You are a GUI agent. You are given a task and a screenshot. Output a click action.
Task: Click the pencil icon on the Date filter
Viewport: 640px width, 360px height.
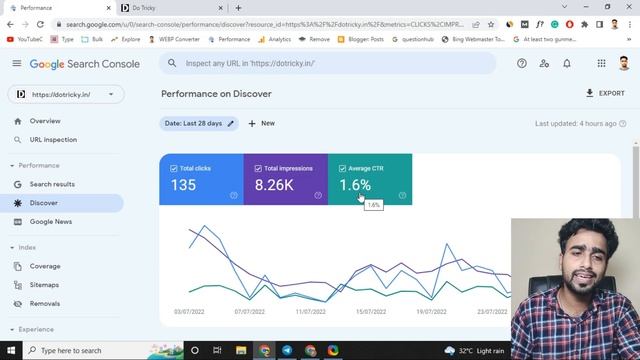(x=231, y=123)
